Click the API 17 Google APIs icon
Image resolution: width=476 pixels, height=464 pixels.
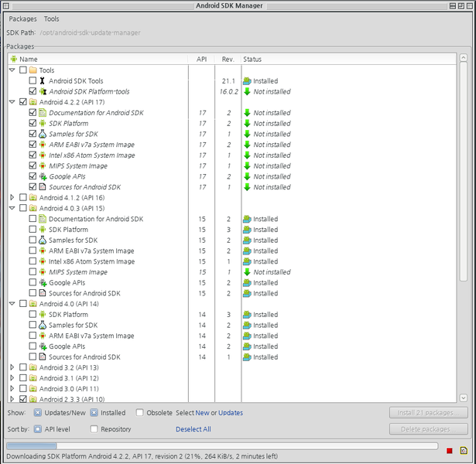coord(43,176)
